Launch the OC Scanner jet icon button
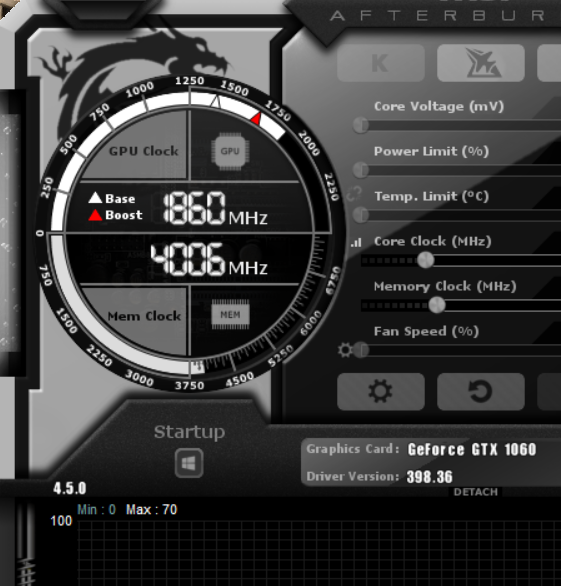The image size is (561, 586). coord(481,63)
